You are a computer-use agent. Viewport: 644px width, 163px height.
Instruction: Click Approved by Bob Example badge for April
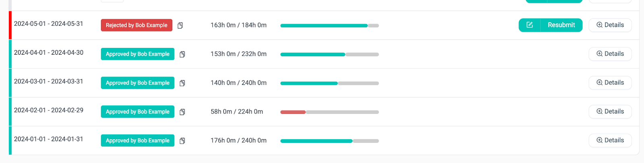point(137,54)
